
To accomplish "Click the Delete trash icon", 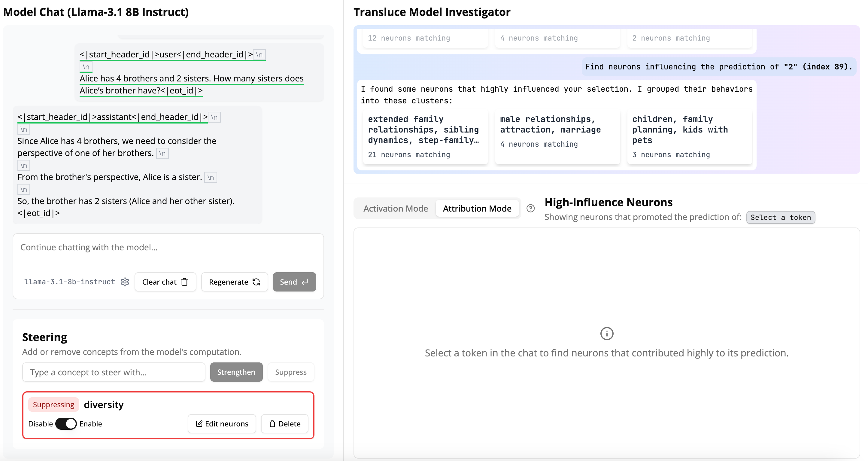I will point(272,423).
